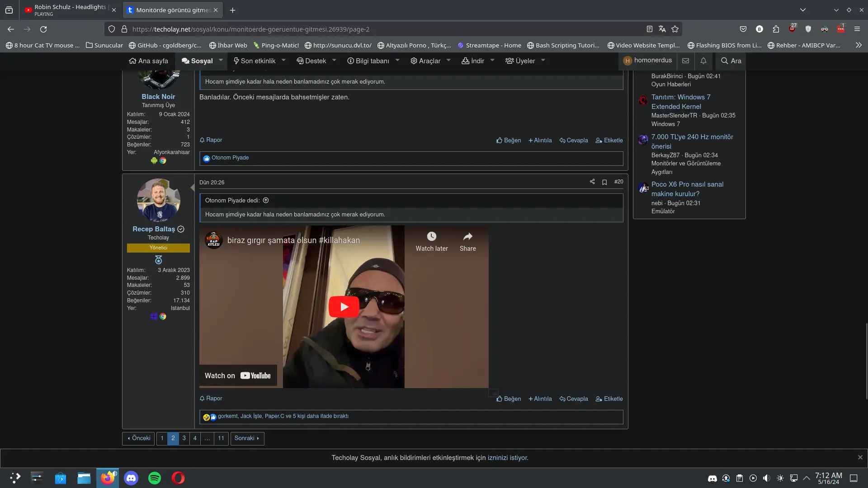
Task: Share post #20 via share icon
Action: (x=592, y=182)
